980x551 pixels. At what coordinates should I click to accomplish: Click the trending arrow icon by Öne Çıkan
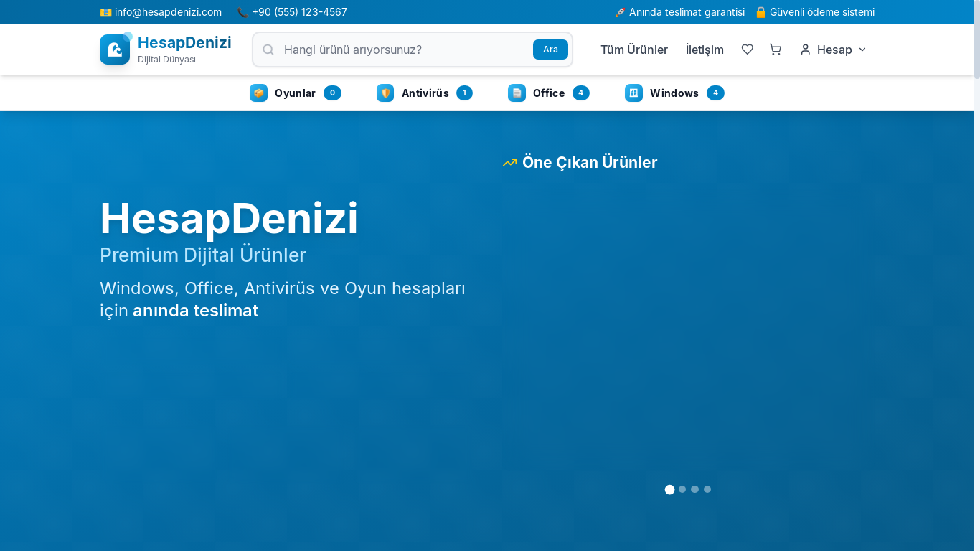[x=509, y=163]
